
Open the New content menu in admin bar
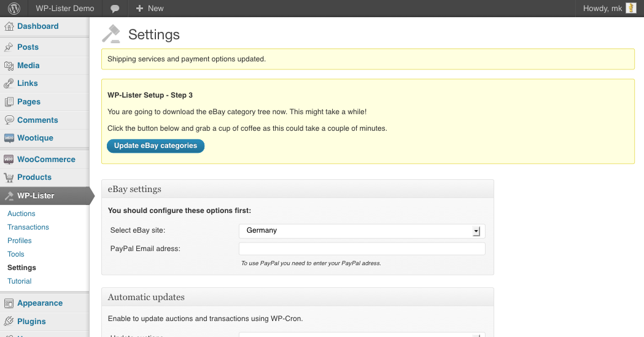[150, 8]
